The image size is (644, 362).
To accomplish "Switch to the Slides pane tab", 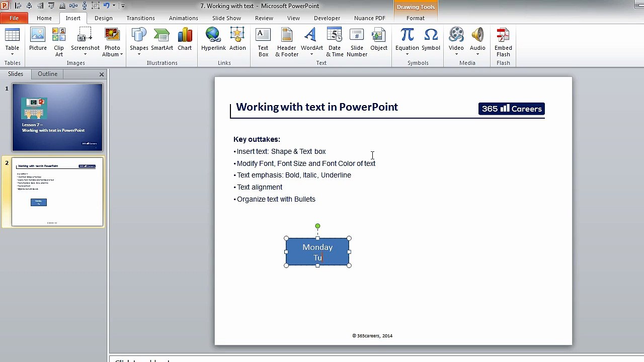I will point(16,74).
